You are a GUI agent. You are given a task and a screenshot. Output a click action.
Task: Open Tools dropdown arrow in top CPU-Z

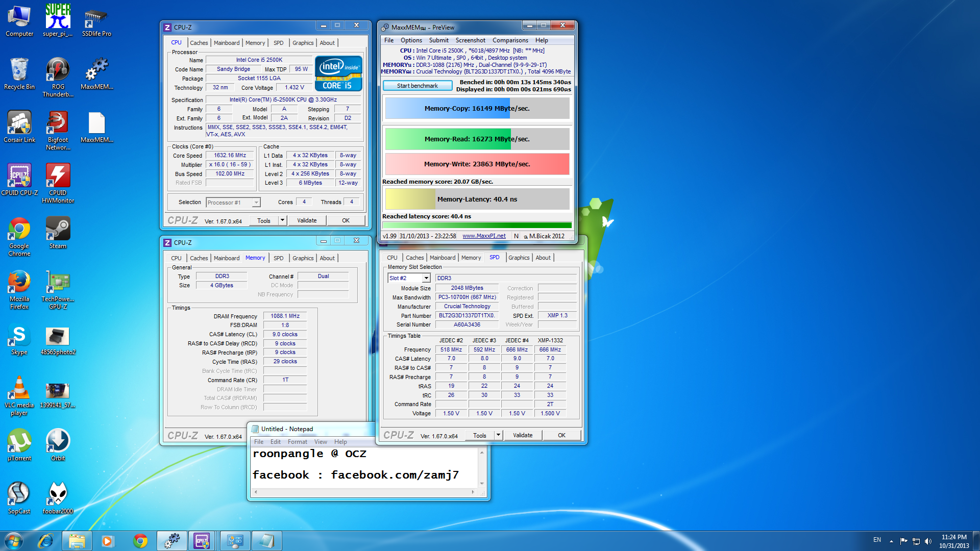coord(282,220)
